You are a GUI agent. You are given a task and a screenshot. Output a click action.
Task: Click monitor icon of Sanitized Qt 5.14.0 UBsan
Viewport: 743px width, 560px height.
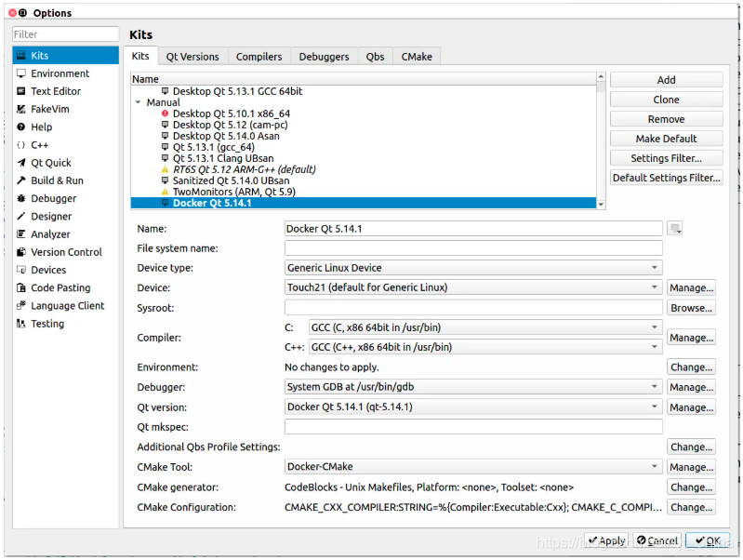[x=165, y=180]
